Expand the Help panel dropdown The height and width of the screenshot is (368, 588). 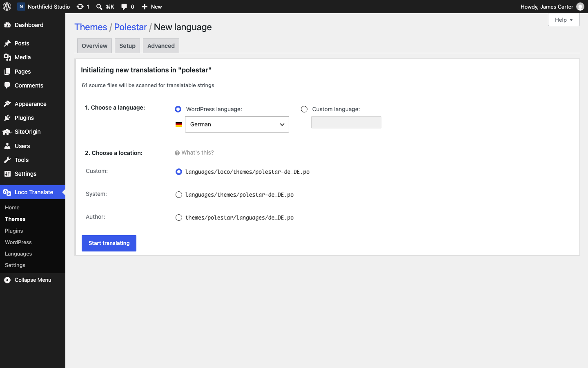click(x=564, y=20)
